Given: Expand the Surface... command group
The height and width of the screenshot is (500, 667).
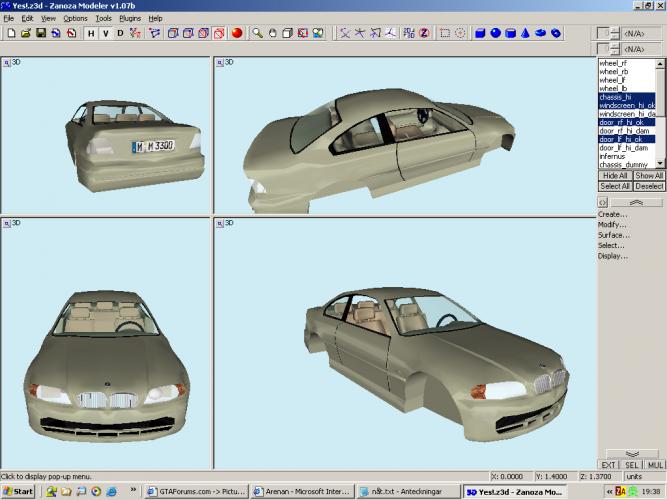Looking at the screenshot, I should pos(612,235).
